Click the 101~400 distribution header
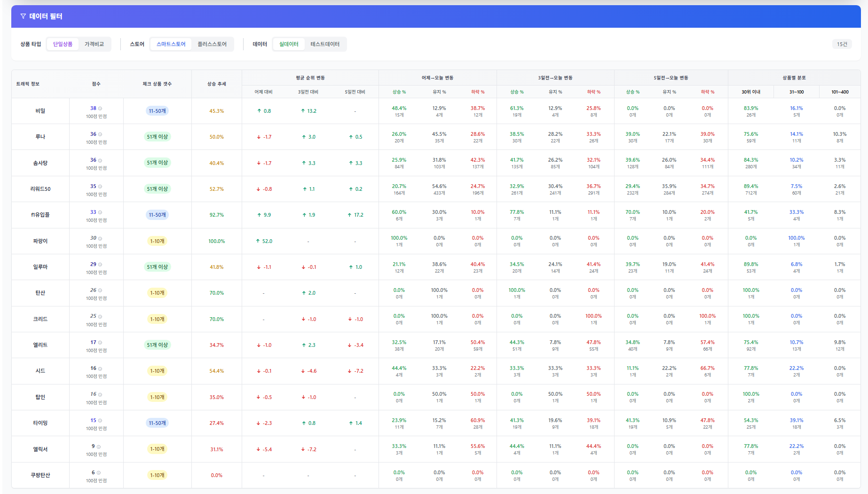The height and width of the screenshot is (494, 868). [840, 92]
